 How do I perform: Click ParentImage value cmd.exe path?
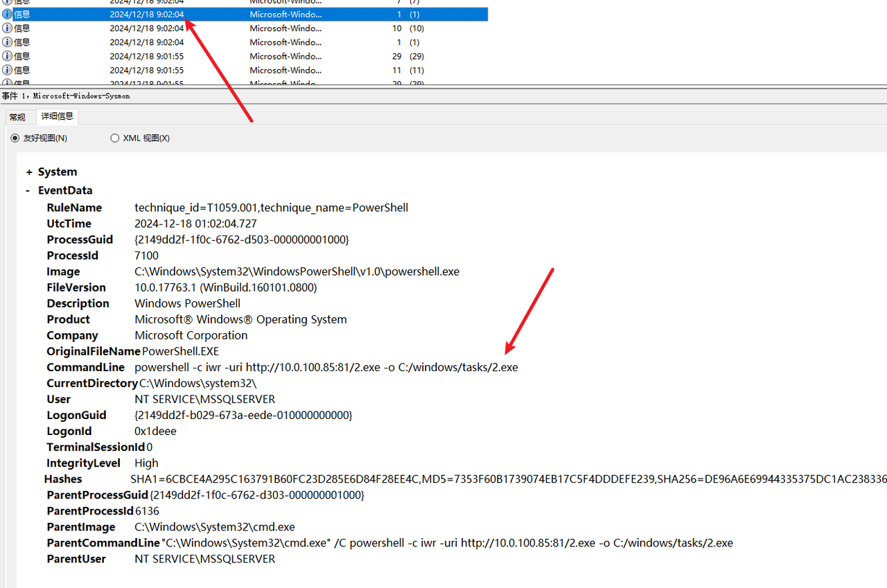215,526
